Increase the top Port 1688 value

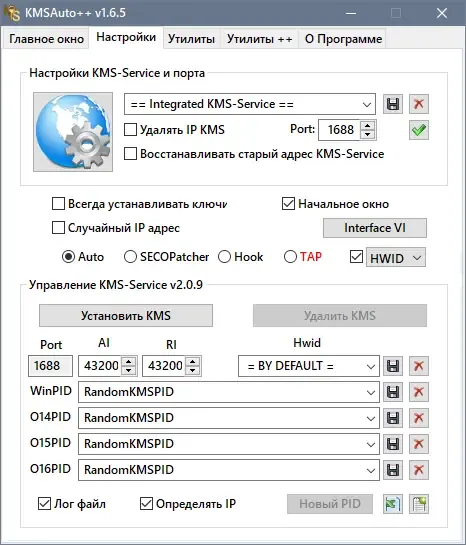point(368,125)
